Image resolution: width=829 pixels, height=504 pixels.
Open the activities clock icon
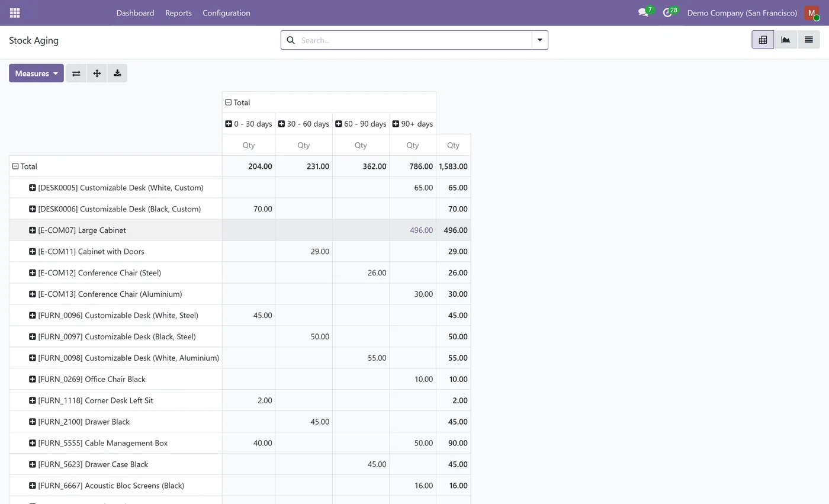[669, 12]
